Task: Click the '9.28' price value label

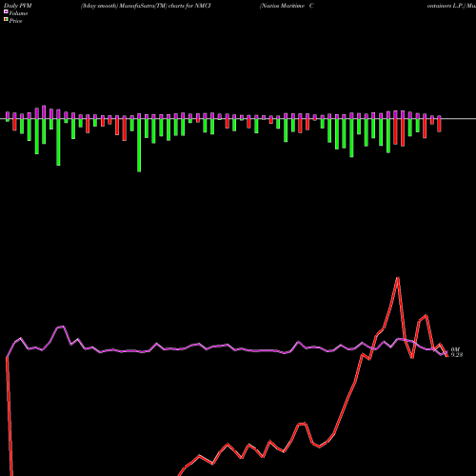Action: coord(457,355)
